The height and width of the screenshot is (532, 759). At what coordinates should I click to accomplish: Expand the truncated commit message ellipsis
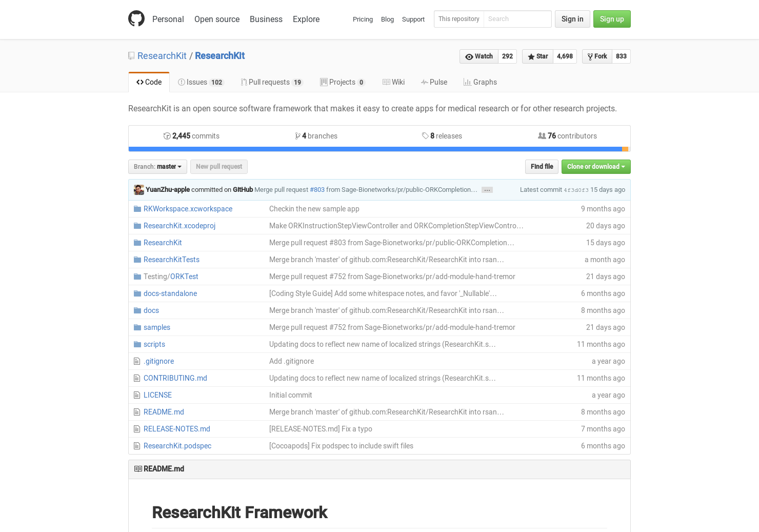pyautogui.click(x=486, y=190)
